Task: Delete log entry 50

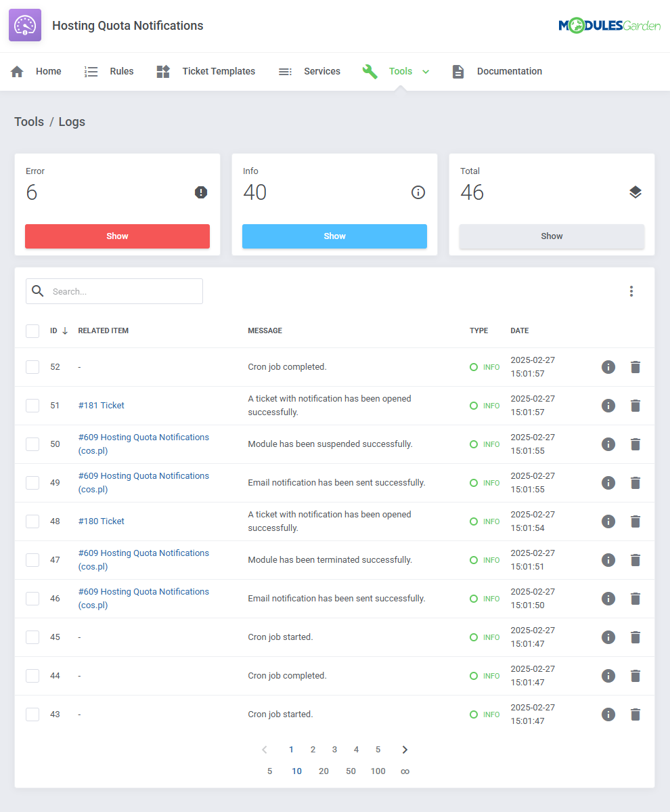Action: click(635, 444)
